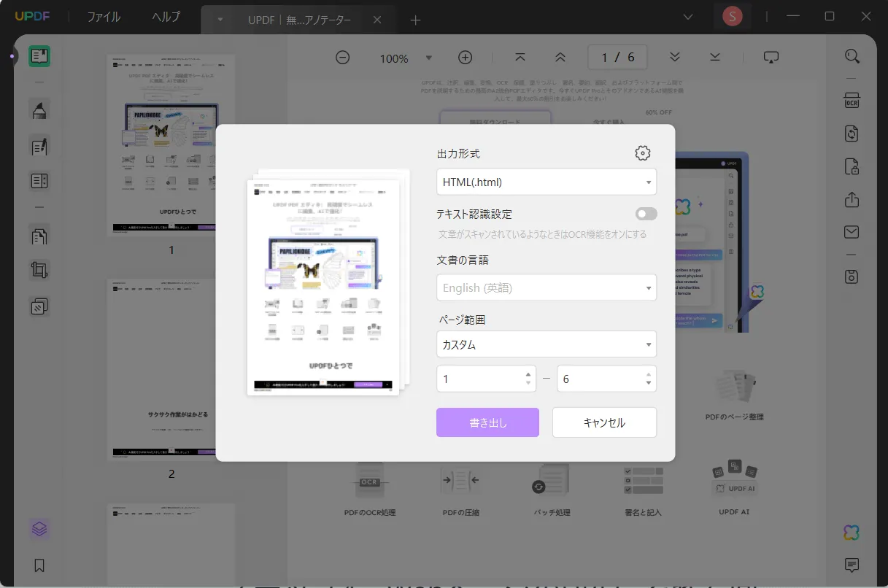
Task: Increase the start page number stepper
Action: (x=528, y=375)
